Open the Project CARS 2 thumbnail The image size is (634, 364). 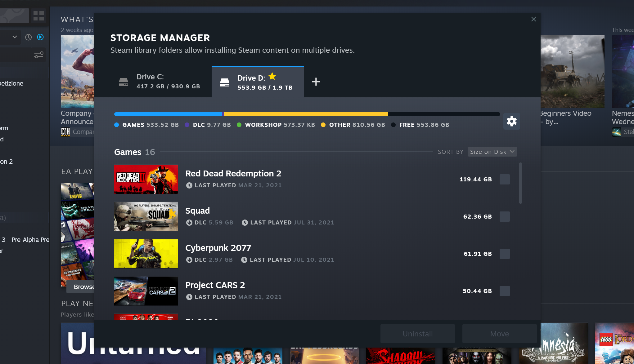146,291
